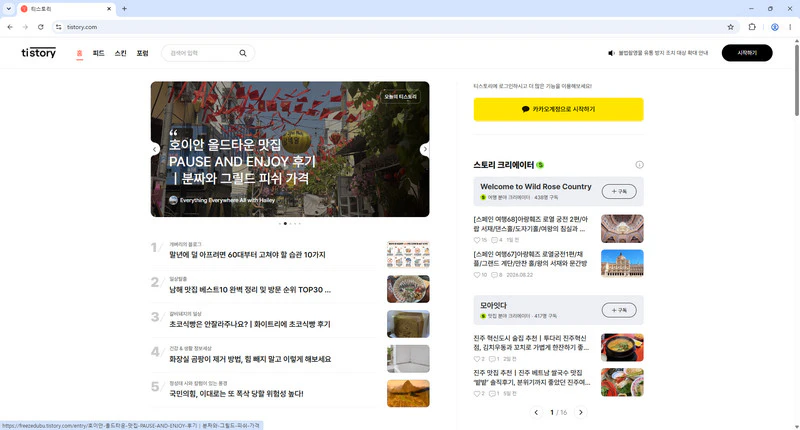Screen dimensions: 800x430
Task: Open featured 호이안 올드타운 맛집 banner
Action: [x=242, y=162]
